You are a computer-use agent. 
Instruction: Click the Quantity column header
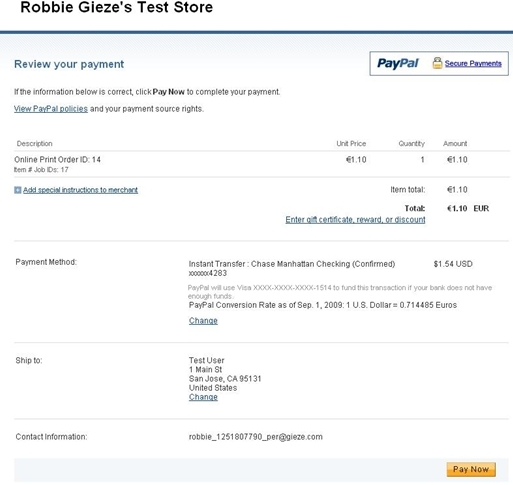pyautogui.click(x=412, y=144)
